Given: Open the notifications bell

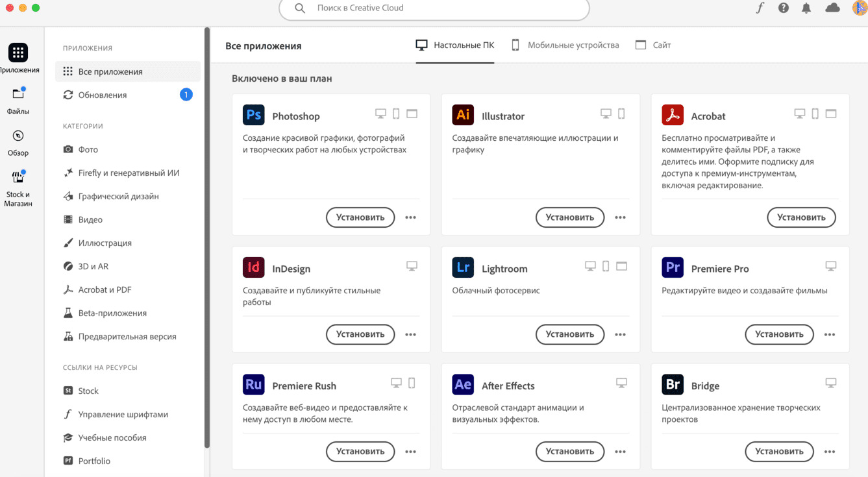Looking at the screenshot, I should click(x=806, y=8).
